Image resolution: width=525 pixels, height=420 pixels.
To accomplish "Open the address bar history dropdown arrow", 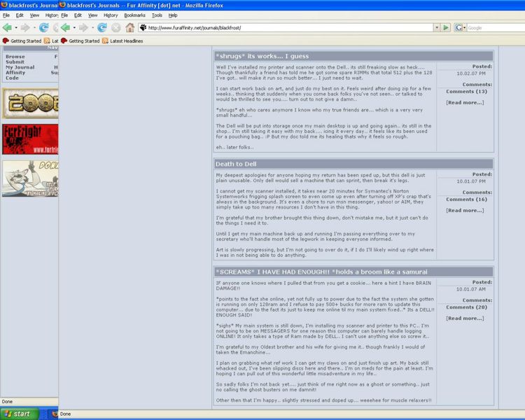I will tap(434, 27).
